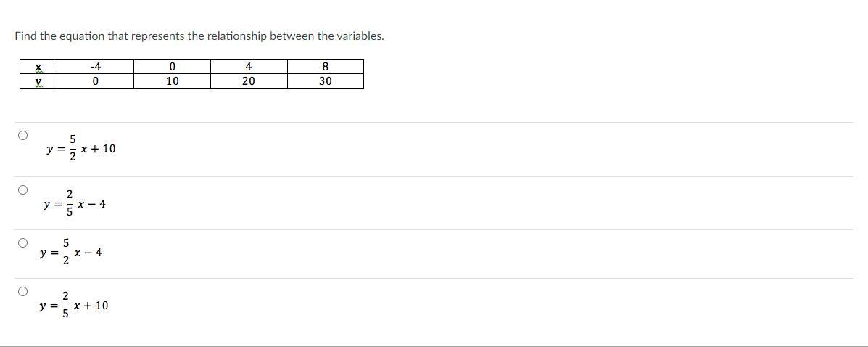This screenshot has width=868, height=347.
Task: Click the table cell containing 8
Action: coord(326,67)
